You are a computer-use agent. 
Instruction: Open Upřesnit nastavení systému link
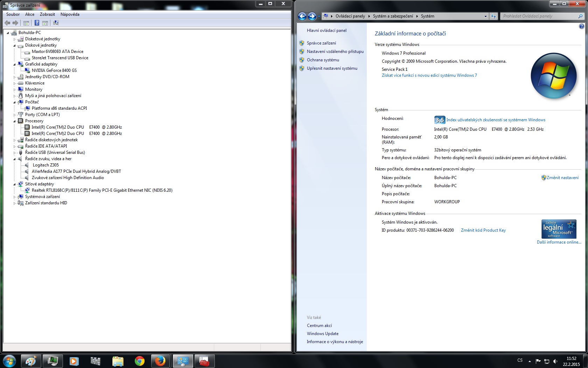[x=332, y=68]
